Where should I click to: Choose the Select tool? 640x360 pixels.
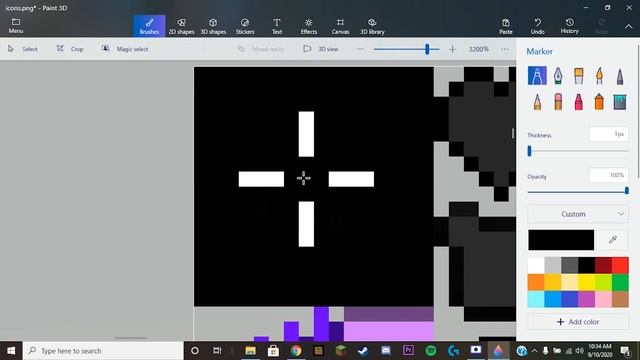[23, 49]
